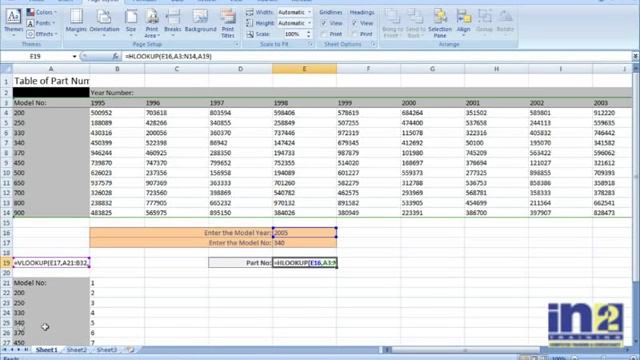Switch to the Sheet2 tab
This screenshot has width=640, height=360.
[77, 350]
